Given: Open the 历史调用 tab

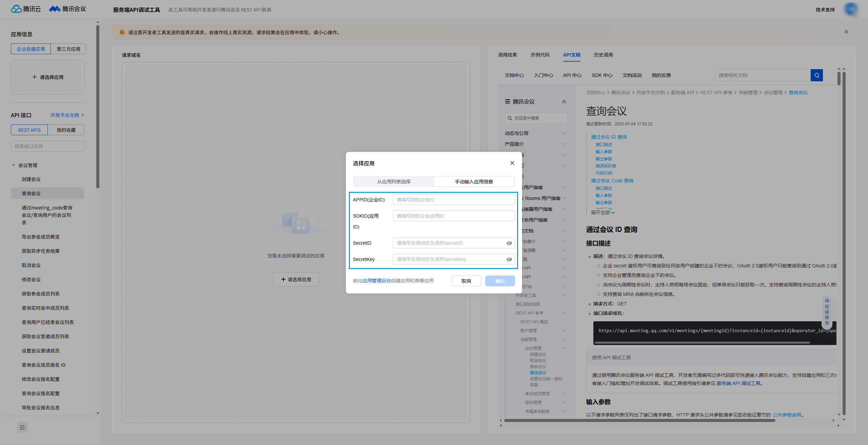Looking at the screenshot, I should (603, 55).
